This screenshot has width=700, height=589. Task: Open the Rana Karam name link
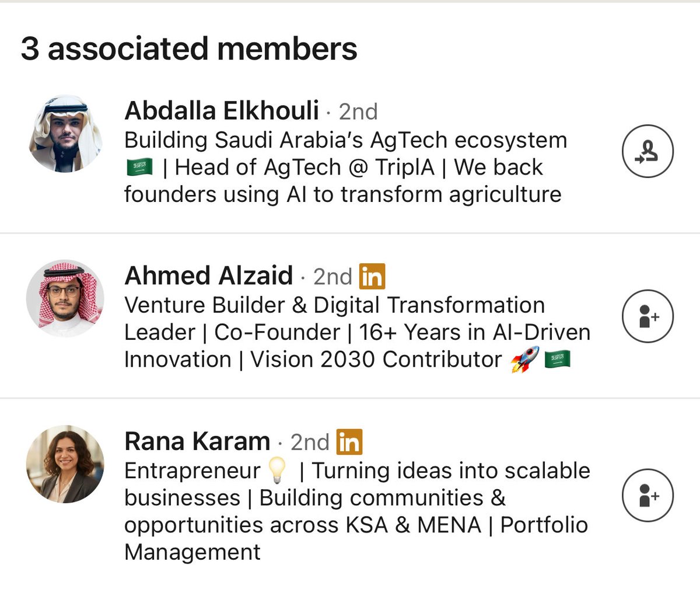coord(197,441)
